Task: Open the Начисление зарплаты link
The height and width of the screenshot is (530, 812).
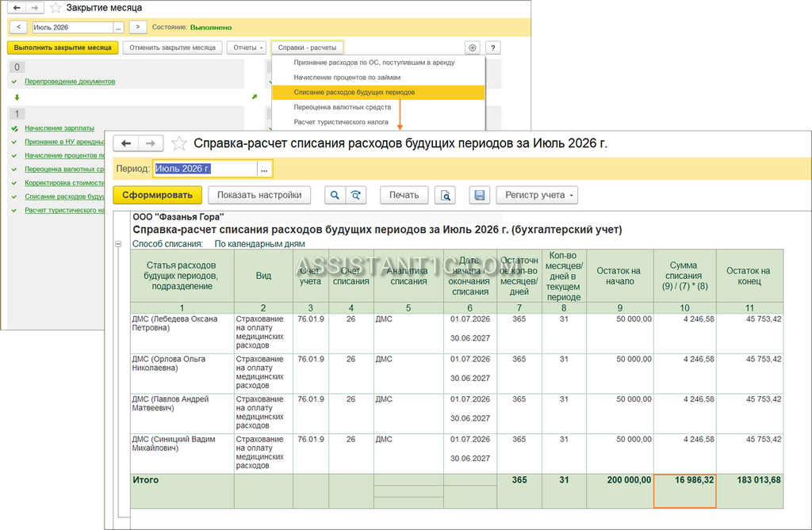Action: (x=59, y=128)
